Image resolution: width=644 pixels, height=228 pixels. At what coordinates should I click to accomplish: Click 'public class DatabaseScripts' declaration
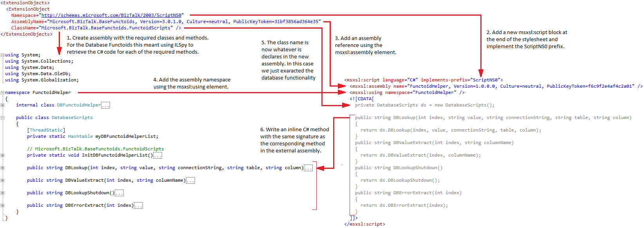(54, 118)
